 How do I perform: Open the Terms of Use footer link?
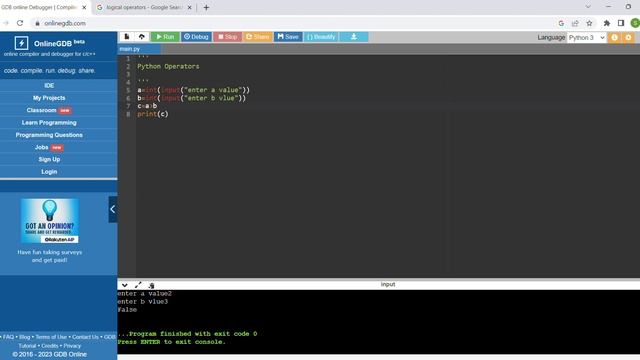(51, 337)
